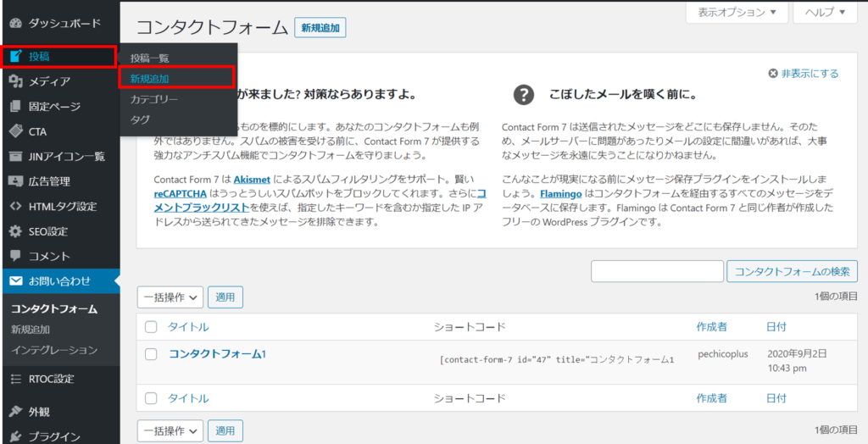868x444 pixels.
Task: Follow the Flamingo link
Action: point(560,194)
